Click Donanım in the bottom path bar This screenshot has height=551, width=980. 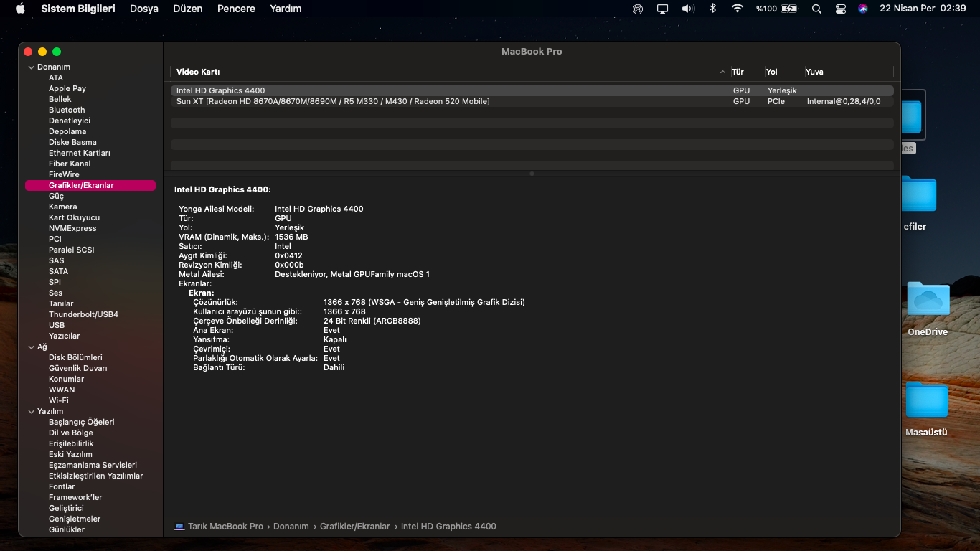[x=291, y=527]
